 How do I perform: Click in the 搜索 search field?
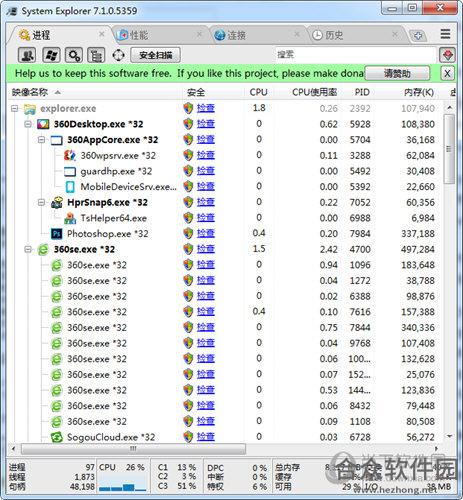point(355,55)
